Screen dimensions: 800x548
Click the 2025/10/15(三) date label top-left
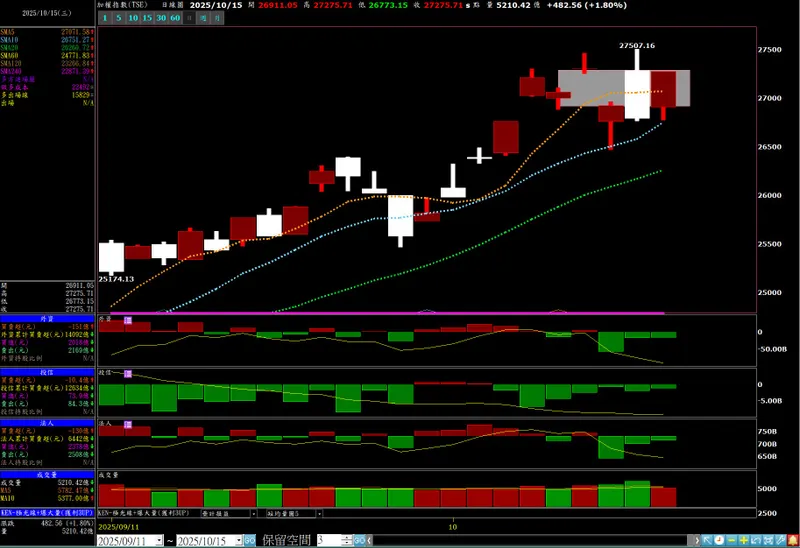click(47, 13)
